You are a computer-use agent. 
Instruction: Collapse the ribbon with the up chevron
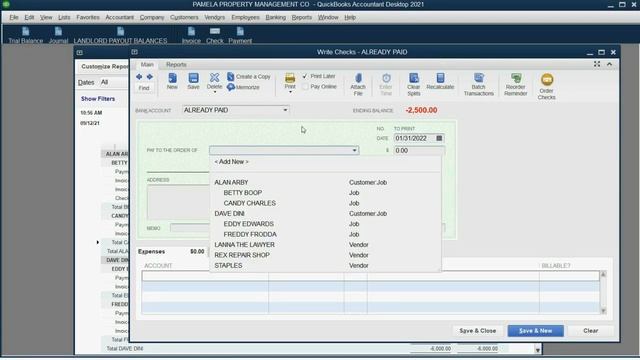click(609, 64)
